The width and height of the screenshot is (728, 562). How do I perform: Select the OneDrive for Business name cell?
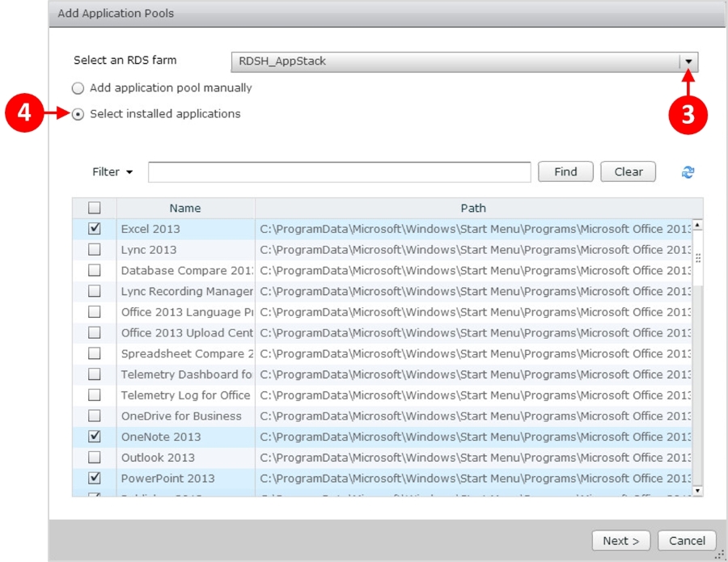pyautogui.click(x=185, y=416)
